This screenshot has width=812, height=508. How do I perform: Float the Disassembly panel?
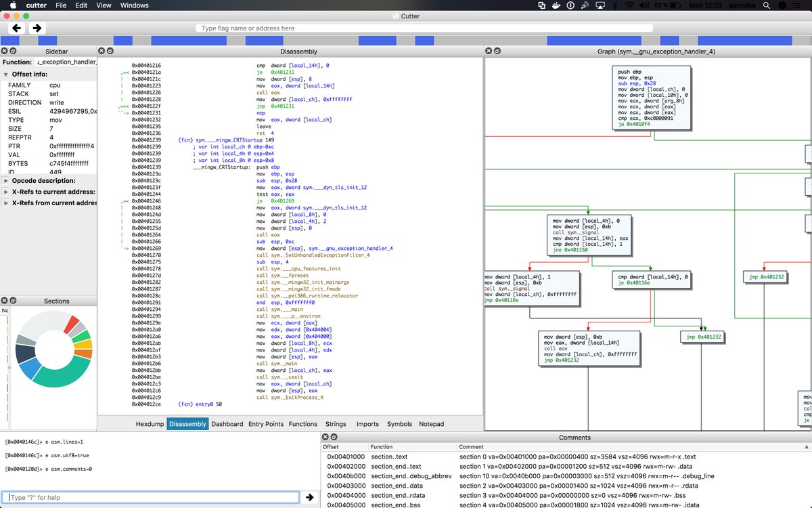click(x=110, y=51)
